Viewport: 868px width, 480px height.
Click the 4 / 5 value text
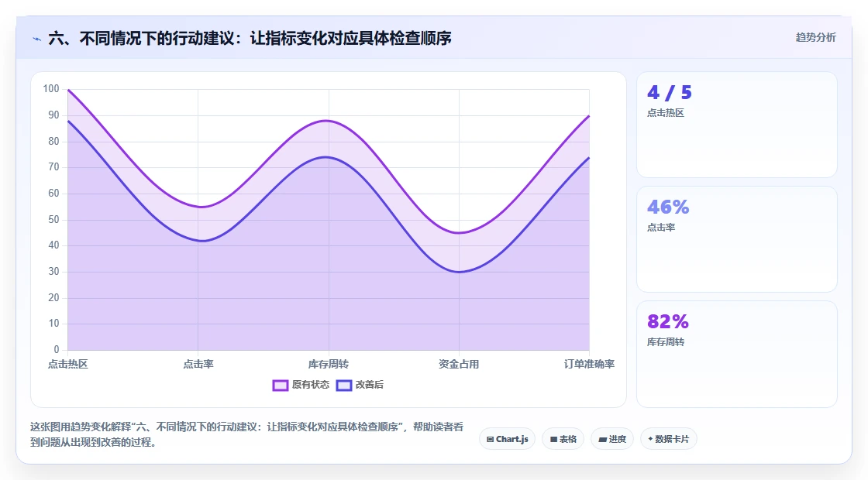[670, 92]
